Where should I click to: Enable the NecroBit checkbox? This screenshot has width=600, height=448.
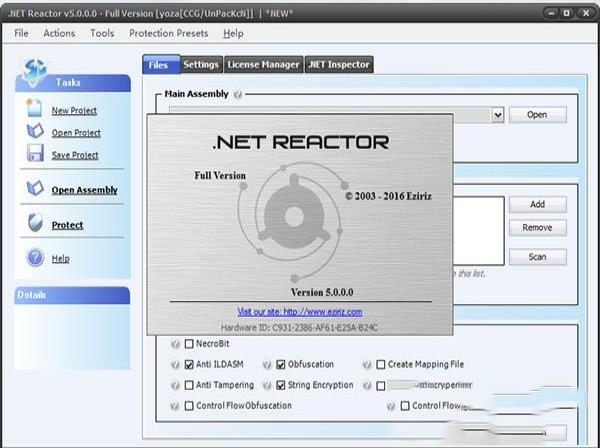pos(189,344)
